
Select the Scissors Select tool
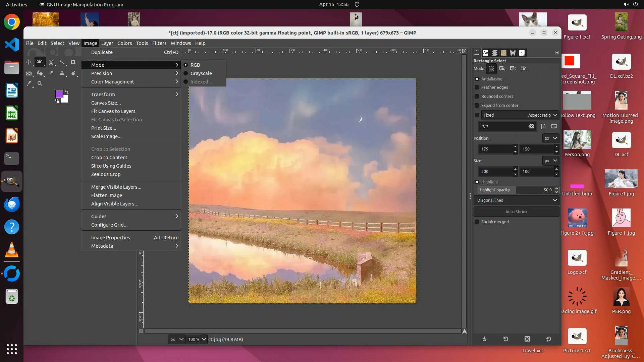coord(51,62)
